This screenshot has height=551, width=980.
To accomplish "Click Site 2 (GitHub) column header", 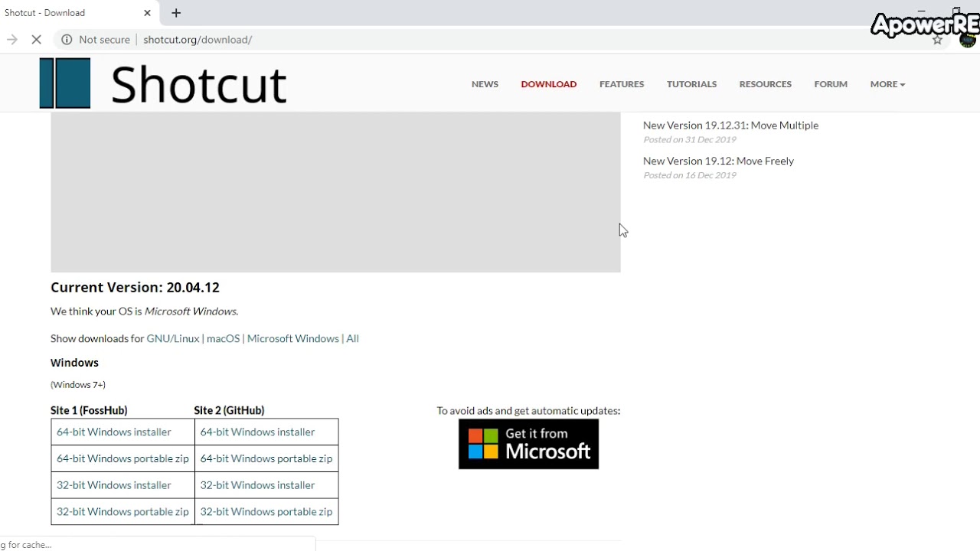I will click(229, 410).
